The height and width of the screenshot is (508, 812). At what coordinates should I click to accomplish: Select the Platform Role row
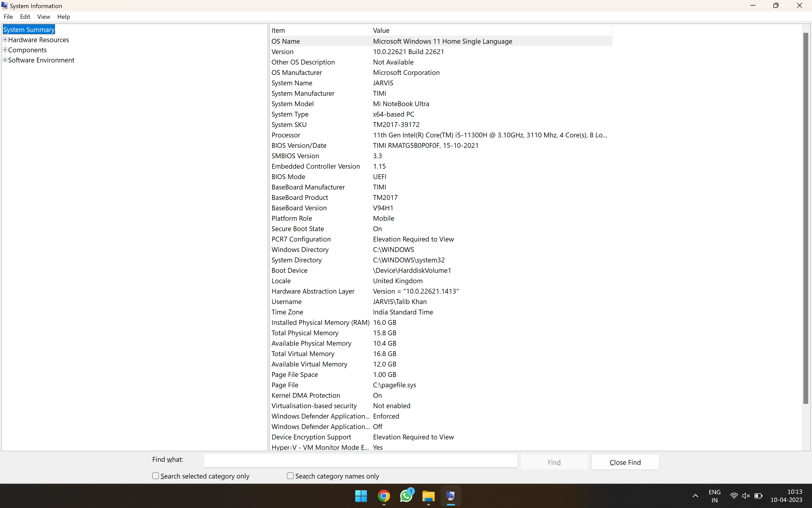pyautogui.click(x=441, y=218)
